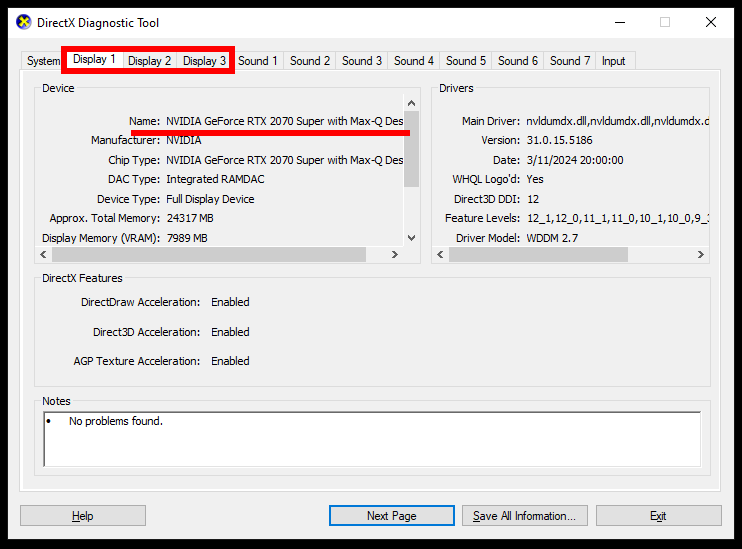Click Drivers panel scroll left arrow
The height and width of the screenshot is (549, 742).
(441, 255)
